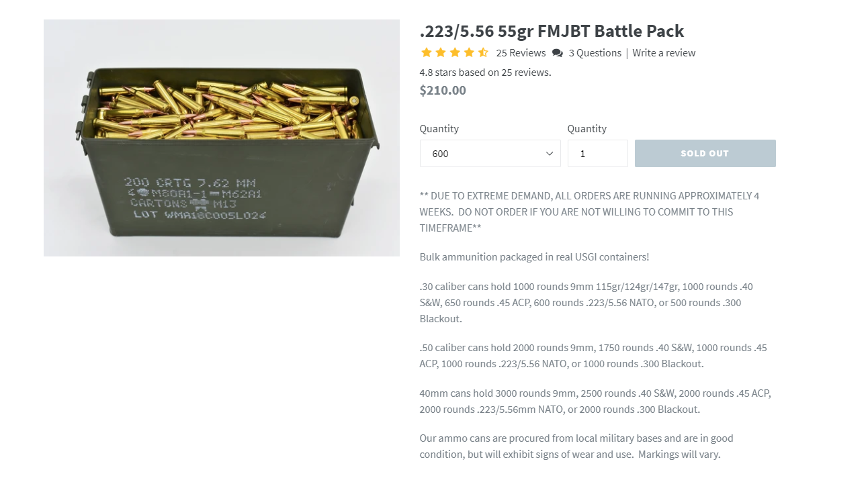
Task: Click the third gold rating star
Action: click(454, 52)
